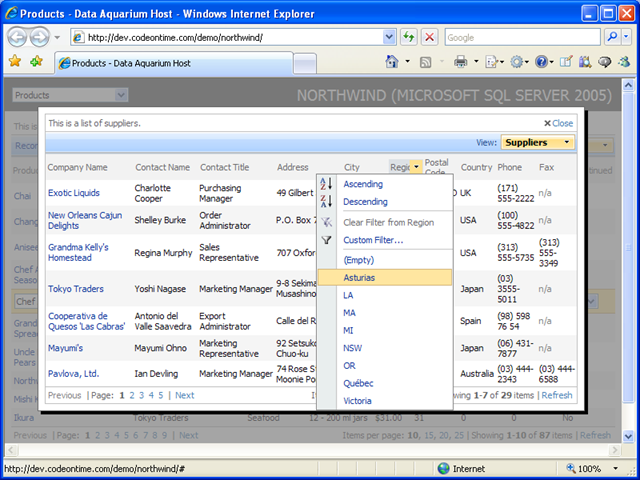Choose Ascending sort option

[363, 184]
